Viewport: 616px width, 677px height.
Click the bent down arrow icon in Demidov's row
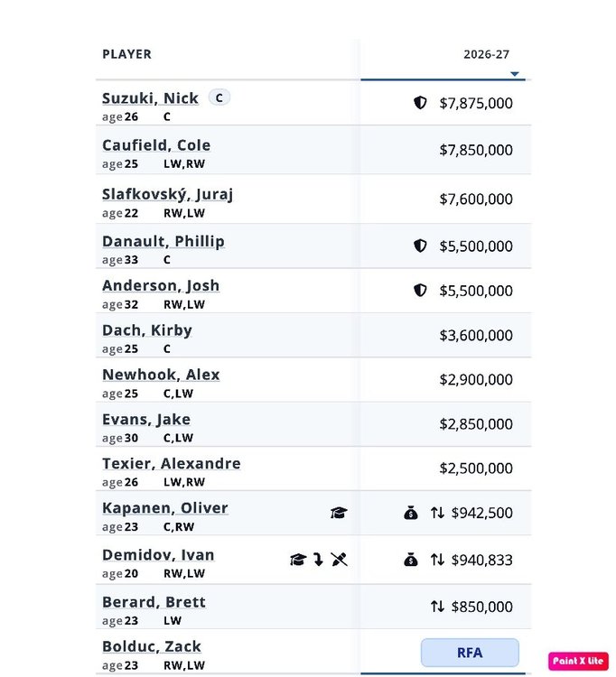point(318,560)
